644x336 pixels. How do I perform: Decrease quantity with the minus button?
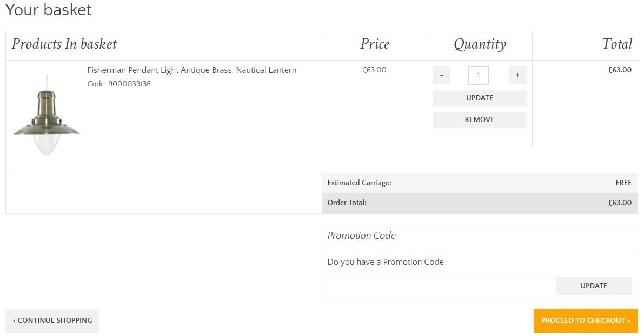coord(441,75)
